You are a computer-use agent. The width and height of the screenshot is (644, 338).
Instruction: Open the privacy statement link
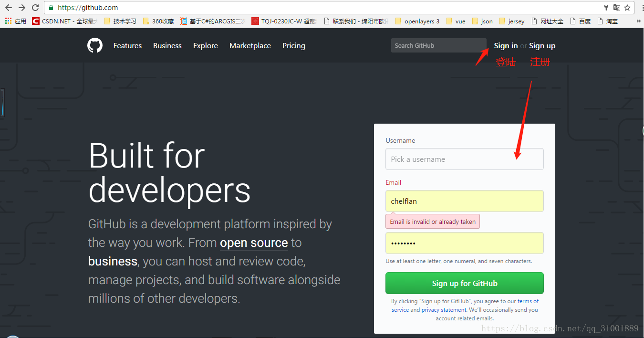(x=444, y=310)
